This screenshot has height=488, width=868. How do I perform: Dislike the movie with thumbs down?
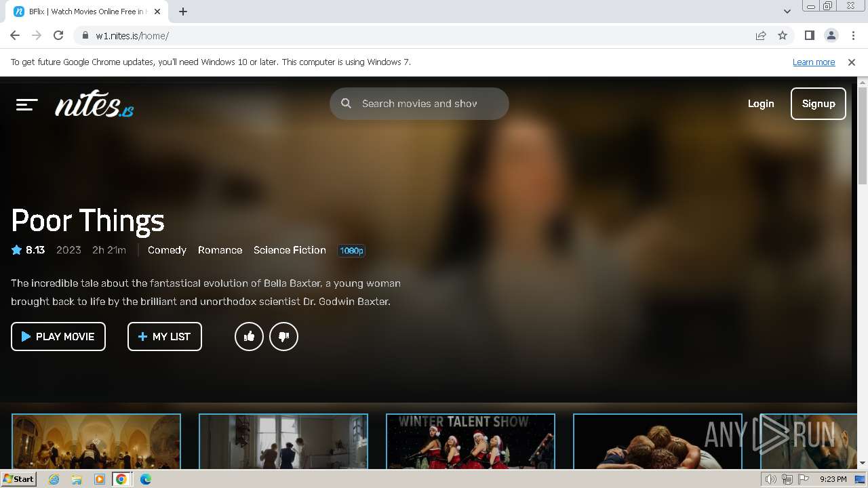tap(283, 336)
